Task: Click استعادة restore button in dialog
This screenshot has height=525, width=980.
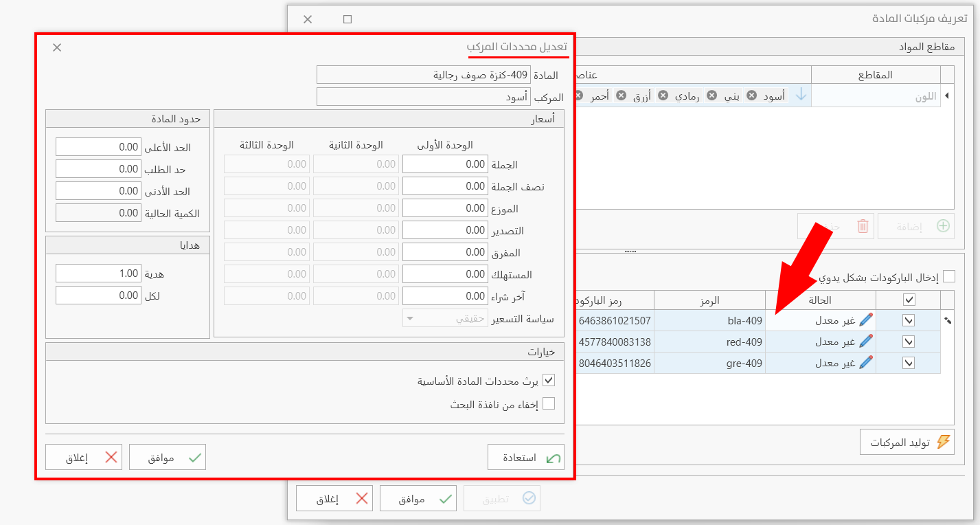Action: (x=526, y=458)
